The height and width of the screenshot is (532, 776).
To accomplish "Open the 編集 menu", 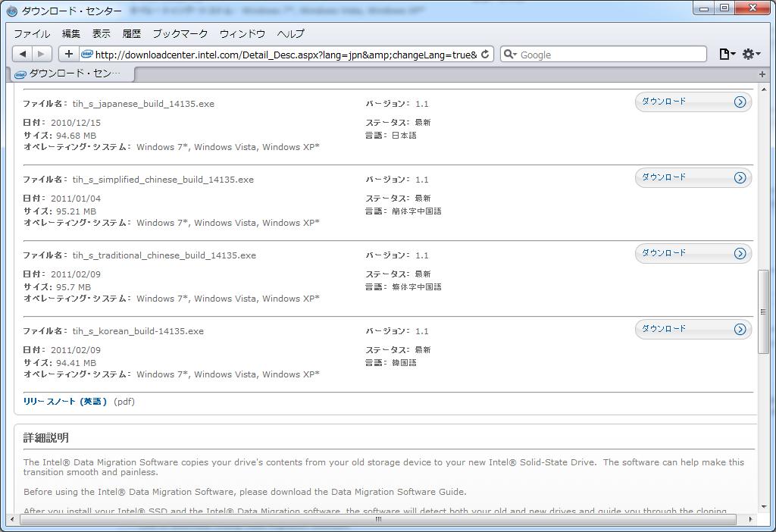I will click(x=70, y=33).
